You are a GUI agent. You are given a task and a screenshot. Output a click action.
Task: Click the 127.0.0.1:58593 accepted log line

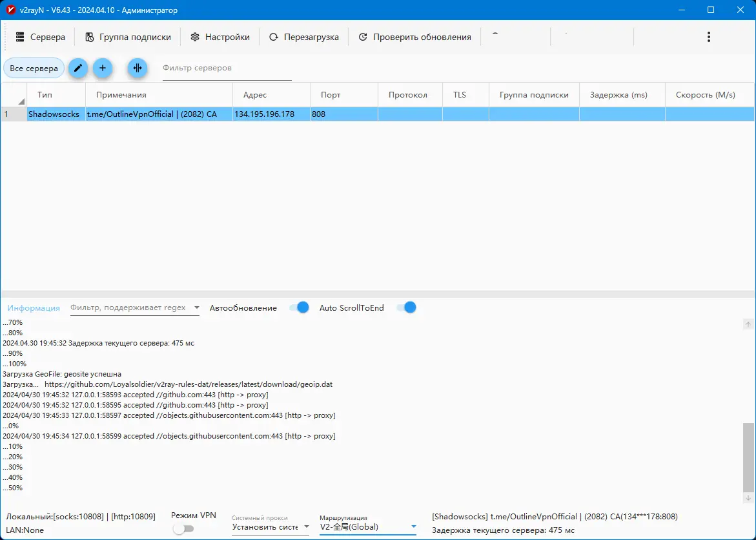click(136, 395)
